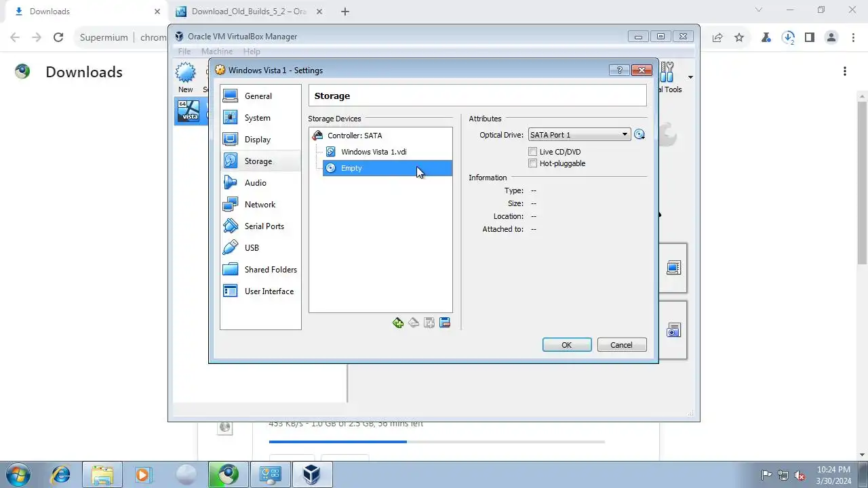
Task: Click the browser page vertical scrollbar
Action: tap(863, 183)
